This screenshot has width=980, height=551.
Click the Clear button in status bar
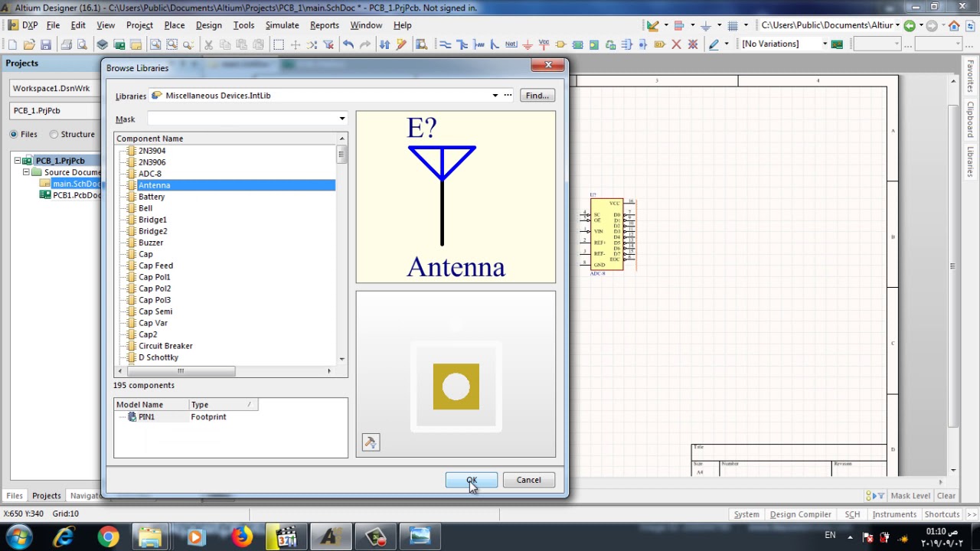tap(946, 496)
